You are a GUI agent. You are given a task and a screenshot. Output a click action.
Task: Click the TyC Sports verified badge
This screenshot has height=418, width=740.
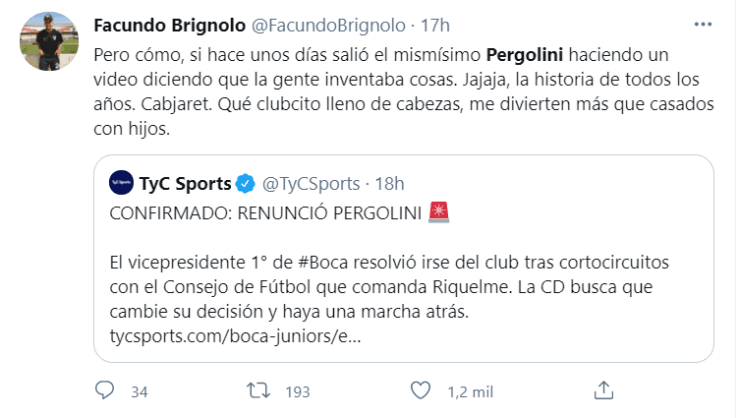click(x=246, y=183)
